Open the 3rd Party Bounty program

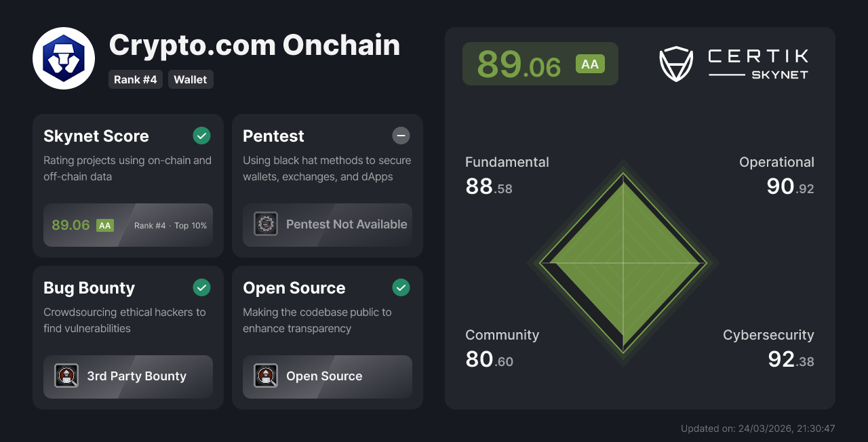(x=128, y=376)
